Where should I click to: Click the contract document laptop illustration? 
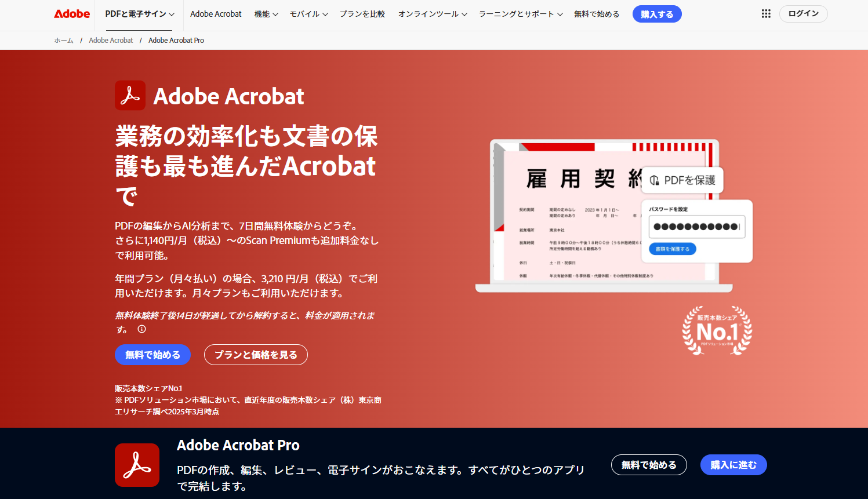point(604,216)
